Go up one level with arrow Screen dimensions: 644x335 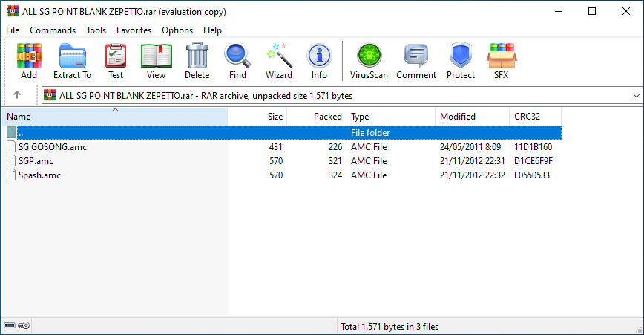click(x=17, y=95)
